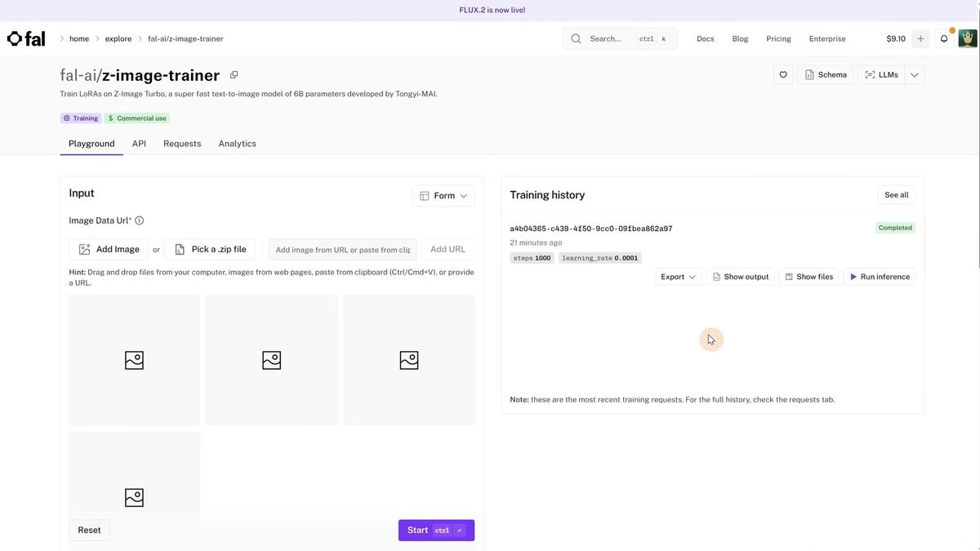
Task: Click the Add Image button
Action: 109,250
